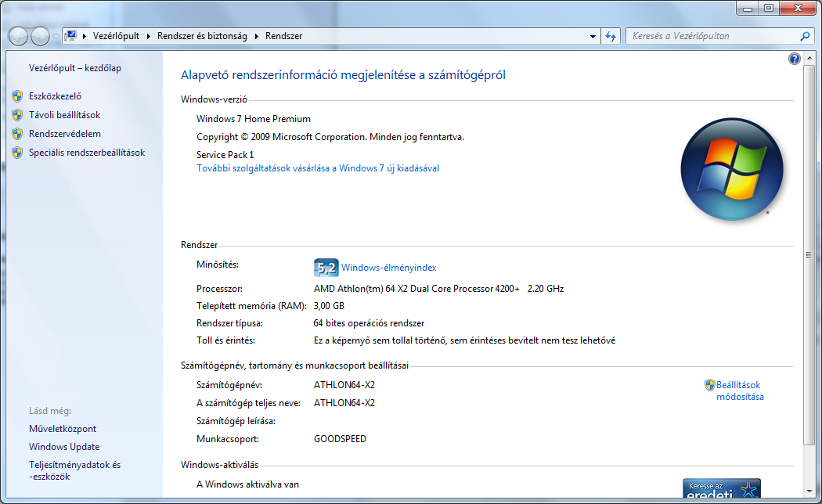
Task: Click the GOODSPEED workgroup value
Action: pyautogui.click(x=341, y=439)
